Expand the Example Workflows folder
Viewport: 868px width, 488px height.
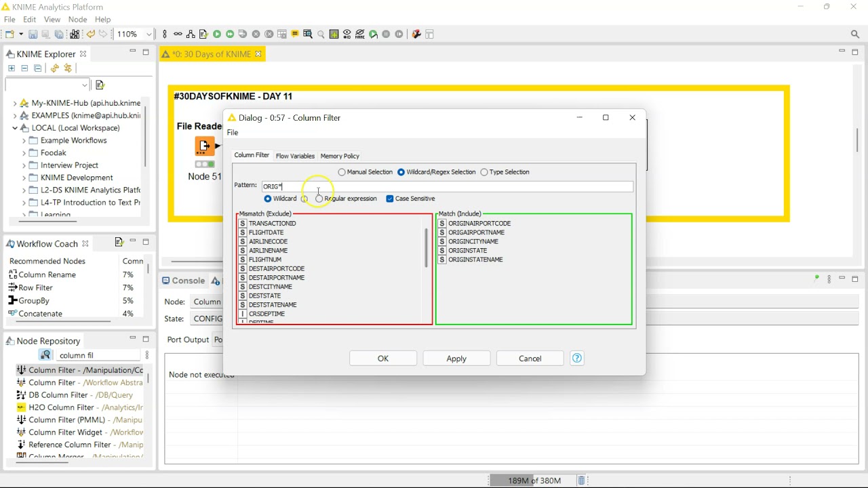(x=24, y=140)
